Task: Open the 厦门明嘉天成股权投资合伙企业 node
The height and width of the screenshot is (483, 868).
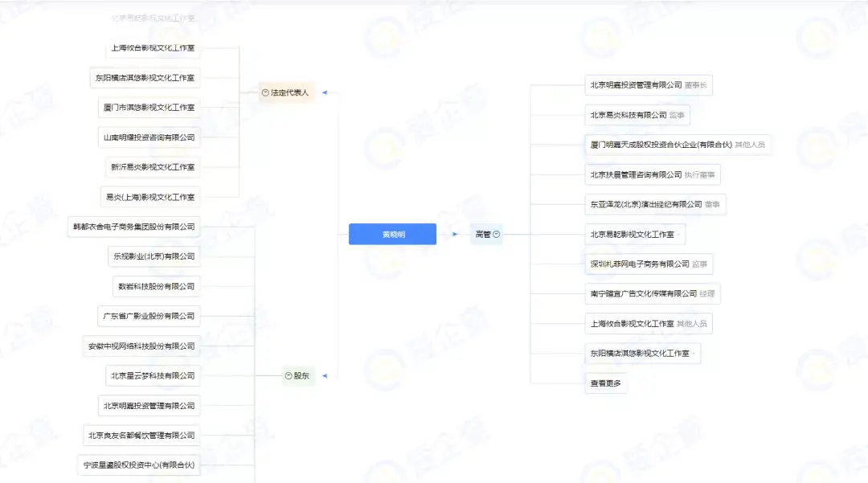Action: [661, 145]
